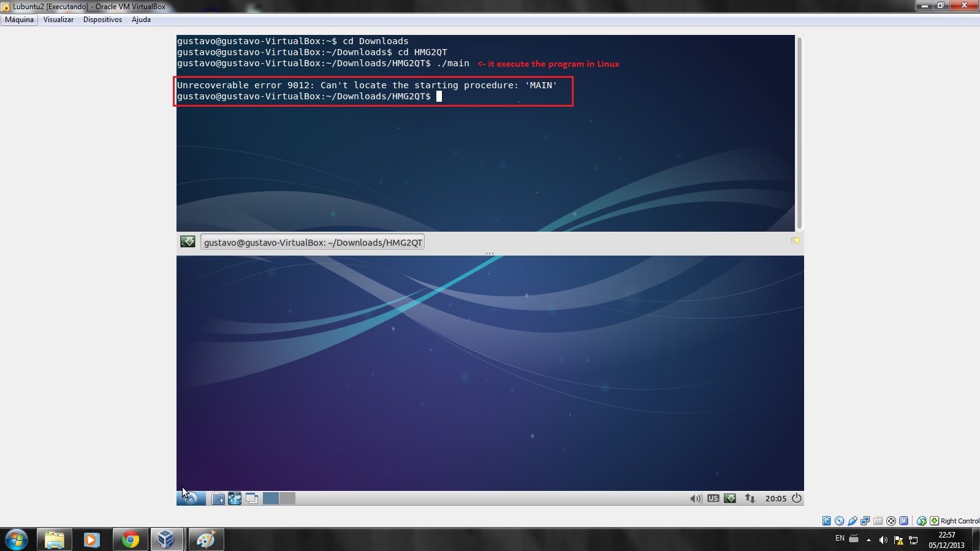This screenshot has height=551, width=980.
Task: Click the VirtualBox title bar app icon
Action: (6, 7)
